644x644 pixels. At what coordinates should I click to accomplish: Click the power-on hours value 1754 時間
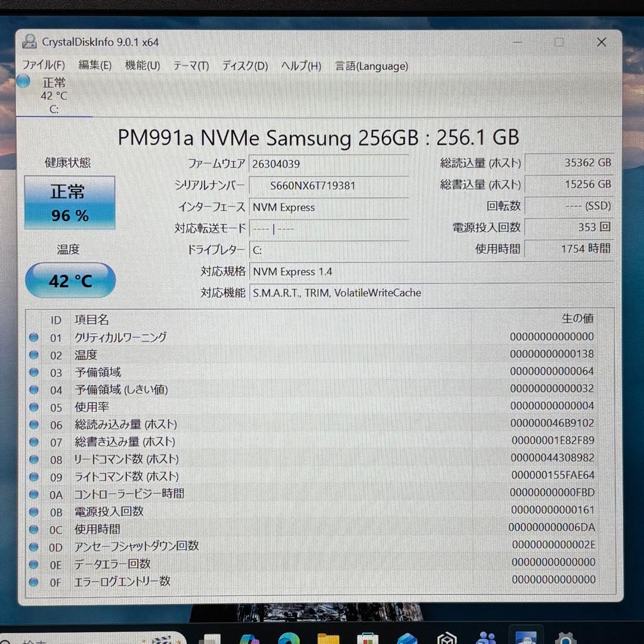tap(569, 249)
